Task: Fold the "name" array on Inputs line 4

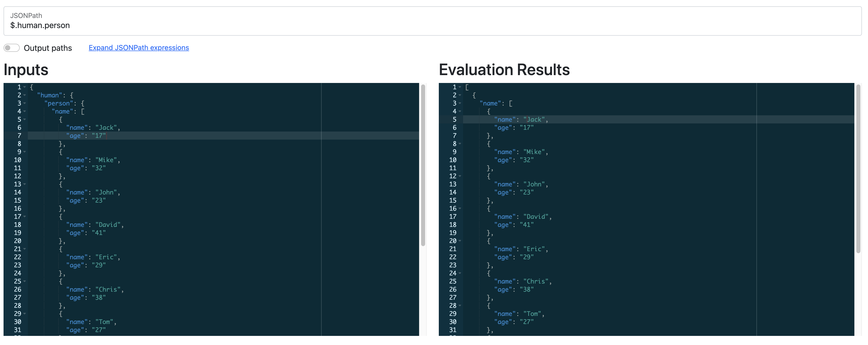Action: coord(25,112)
